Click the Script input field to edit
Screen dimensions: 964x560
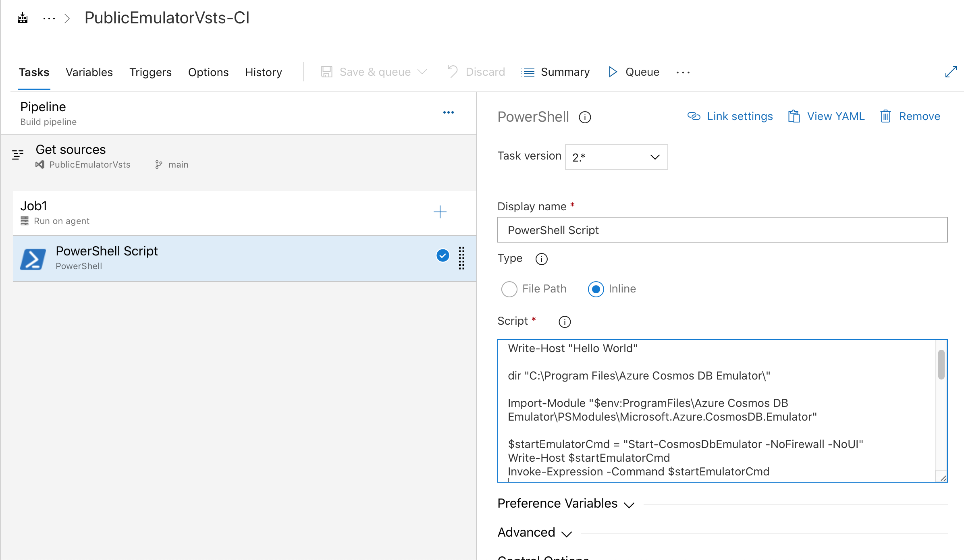coord(723,411)
